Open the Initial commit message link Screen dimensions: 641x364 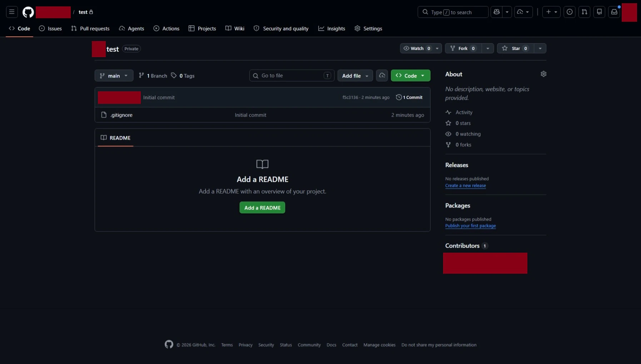coord(159,97)
